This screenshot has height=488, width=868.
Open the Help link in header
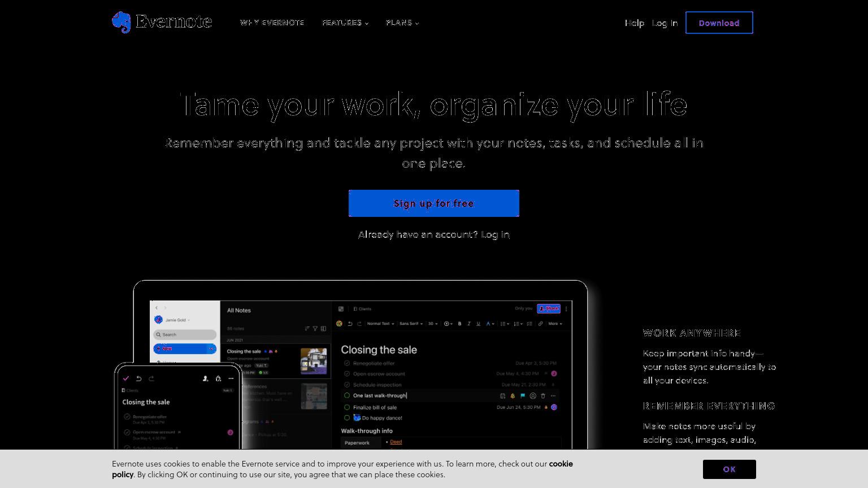pos(634,23)
